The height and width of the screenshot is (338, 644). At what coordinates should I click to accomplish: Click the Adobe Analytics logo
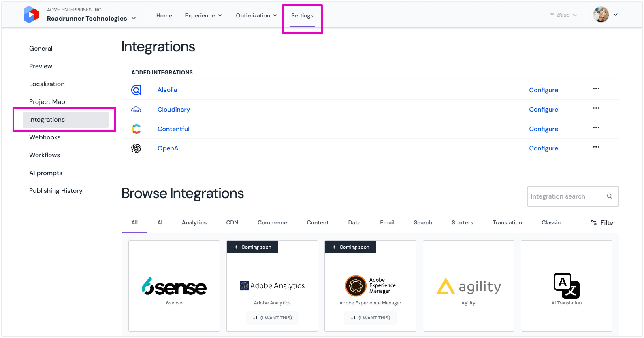tap(272, 286)
